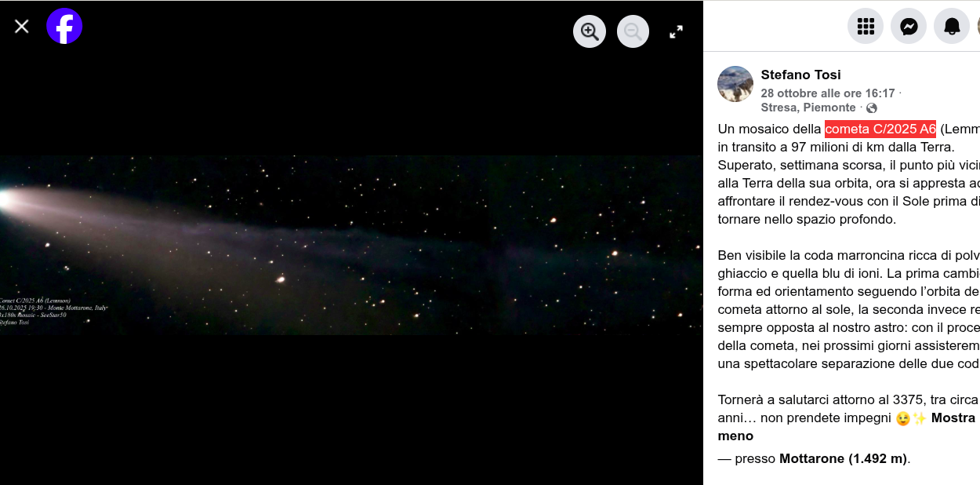The width and height of the screenshot is (980, 485).
Task: Open the Stefano Tosi profile name link
Action: point(800,75)
